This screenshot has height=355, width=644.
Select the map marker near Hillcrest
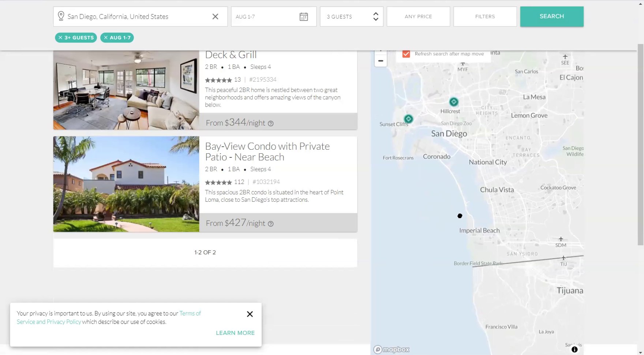(x=454, y=102)
